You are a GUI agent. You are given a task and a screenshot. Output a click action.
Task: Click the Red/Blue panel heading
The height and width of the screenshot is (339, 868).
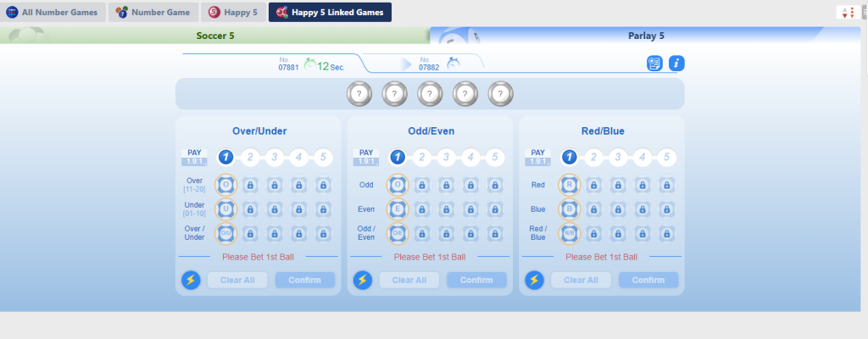click(603, 131)
